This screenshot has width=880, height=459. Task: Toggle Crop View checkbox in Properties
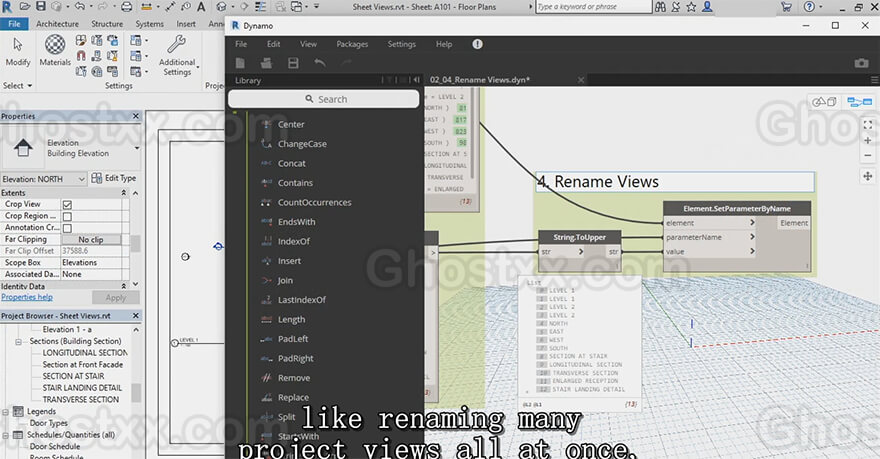click(67, 205)
